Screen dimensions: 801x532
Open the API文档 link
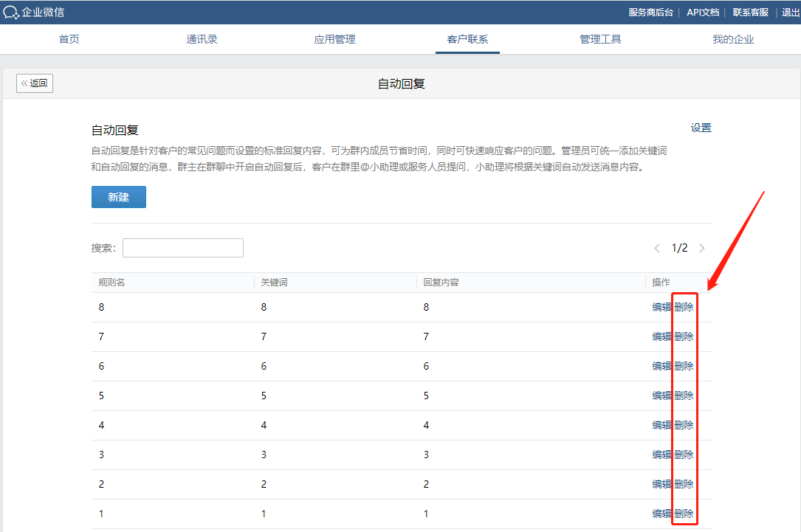pyautogui.click(x=702, y=12)
